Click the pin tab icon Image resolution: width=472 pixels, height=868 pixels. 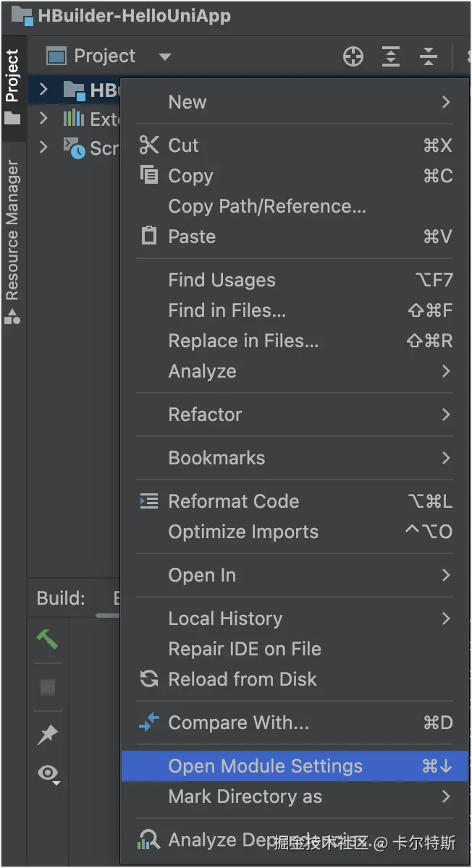coord(48,735)
